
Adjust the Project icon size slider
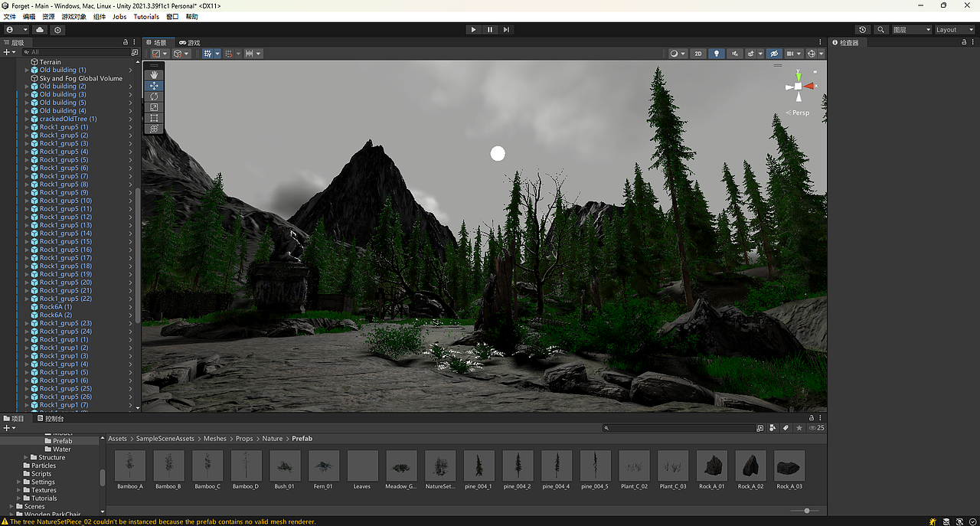coord(806,510)
